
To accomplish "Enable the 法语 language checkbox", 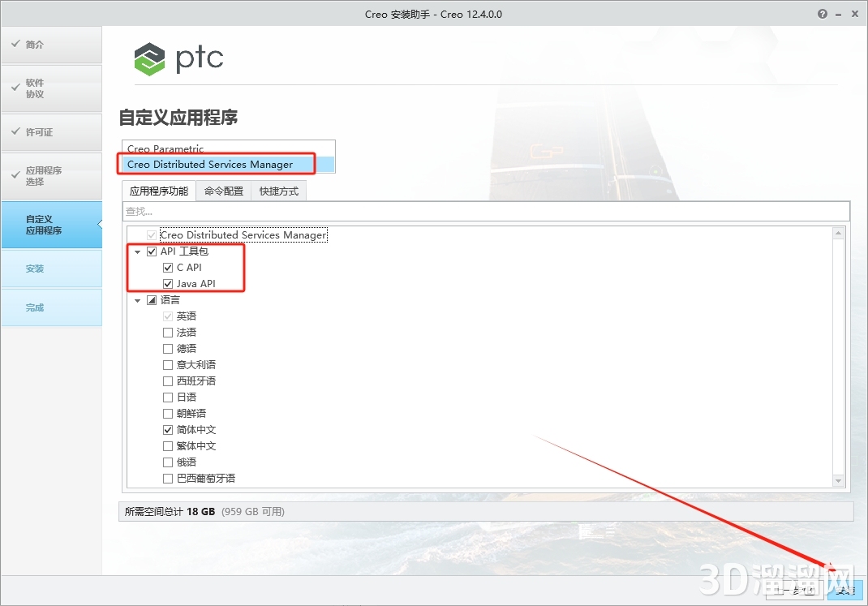I will [x=167, y=332].
